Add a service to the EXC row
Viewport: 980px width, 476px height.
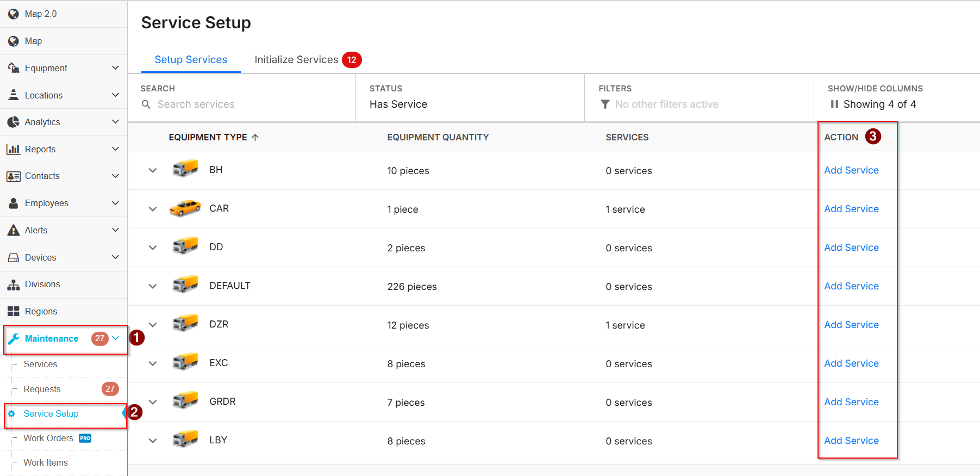click(x=851, y=363)
